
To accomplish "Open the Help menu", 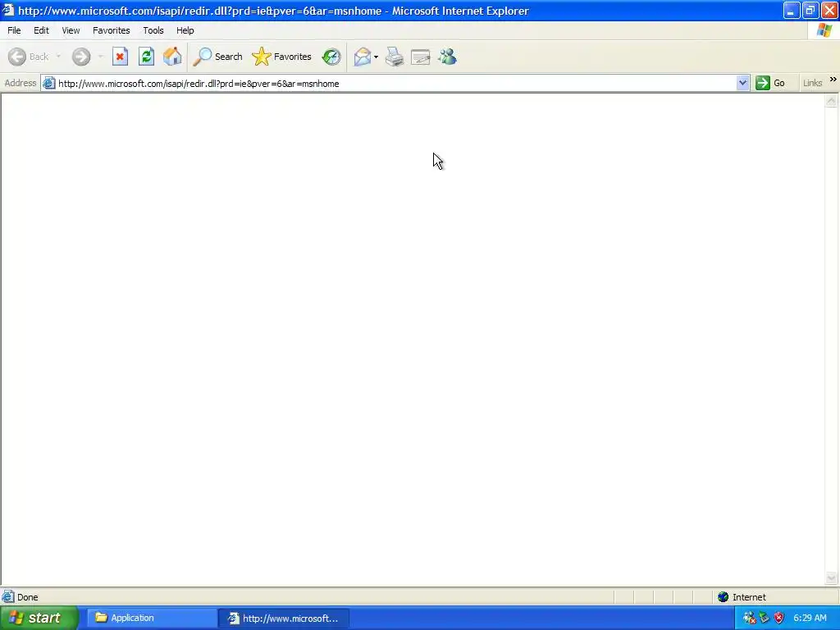I will [x=185, y=30].
